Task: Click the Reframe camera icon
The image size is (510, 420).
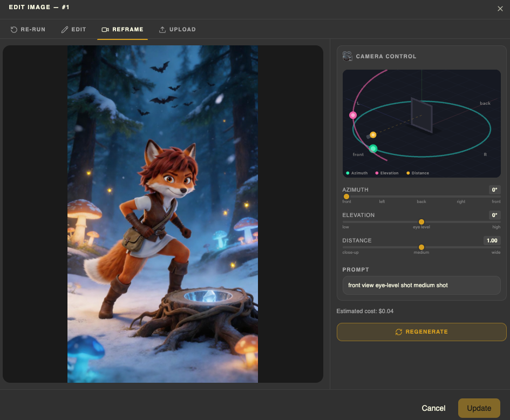Action: (x=105, y=30)
